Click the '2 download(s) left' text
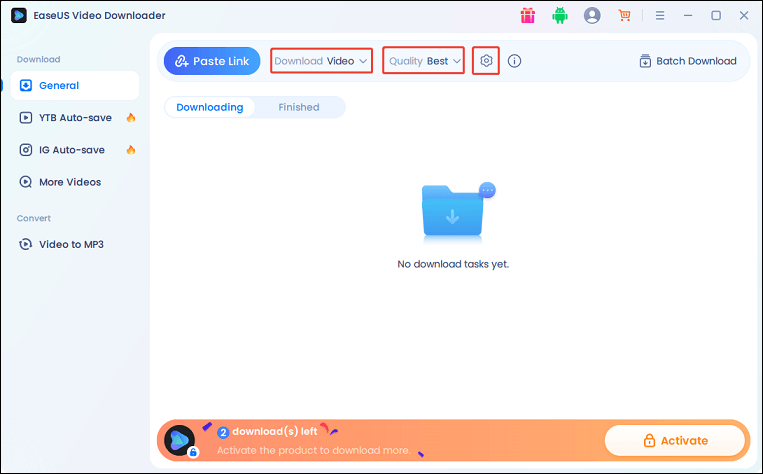763x474 pixels. coord(268,432)
